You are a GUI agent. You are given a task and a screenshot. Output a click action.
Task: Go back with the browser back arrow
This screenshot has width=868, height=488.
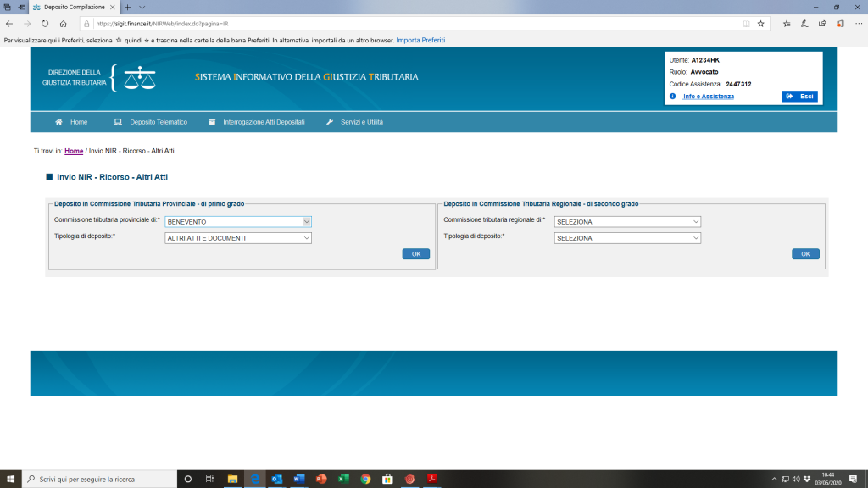tap(9, 24)
